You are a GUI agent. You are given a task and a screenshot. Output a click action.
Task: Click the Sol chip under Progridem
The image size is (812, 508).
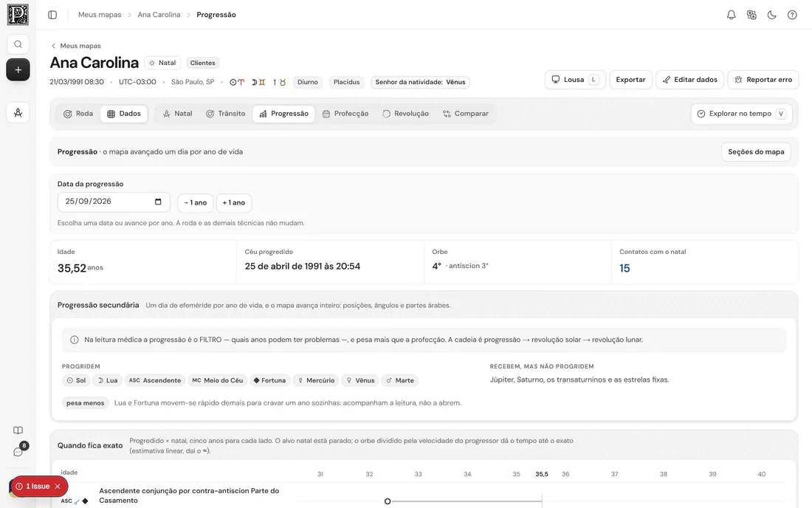(75, 380)
